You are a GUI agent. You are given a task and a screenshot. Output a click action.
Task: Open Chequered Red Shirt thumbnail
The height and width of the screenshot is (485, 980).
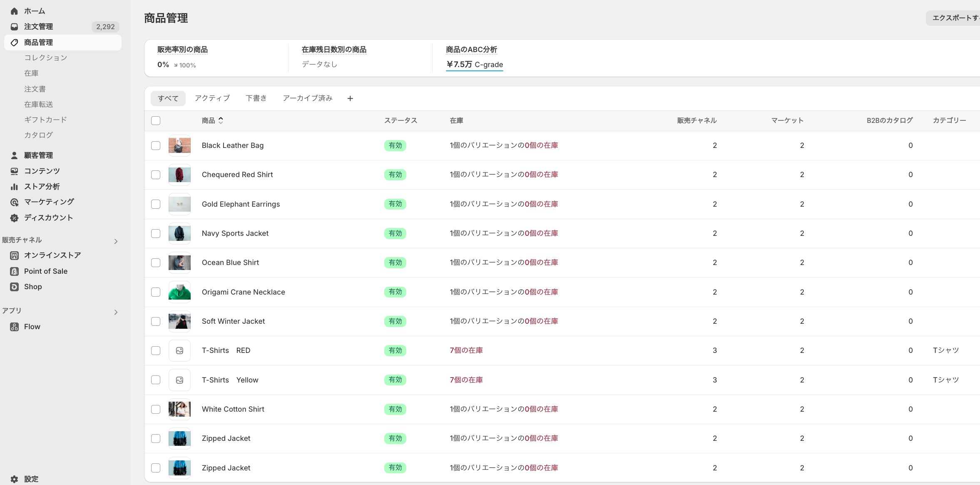coord(179,175)
